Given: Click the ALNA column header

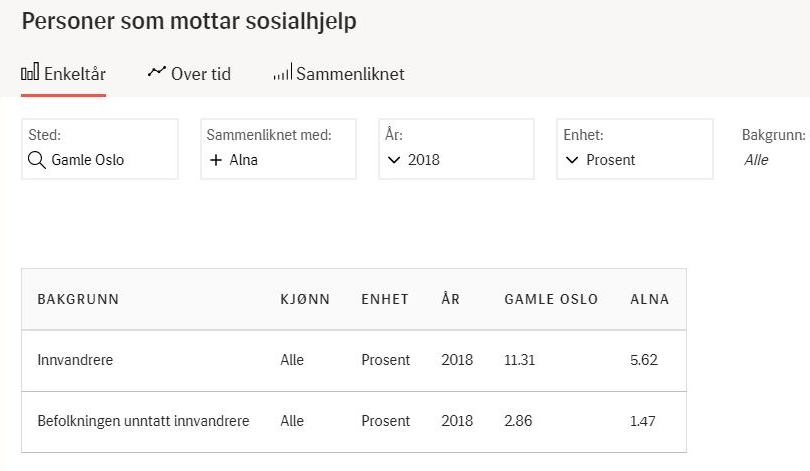Looking at the screenshot, I should pos(649,299).
